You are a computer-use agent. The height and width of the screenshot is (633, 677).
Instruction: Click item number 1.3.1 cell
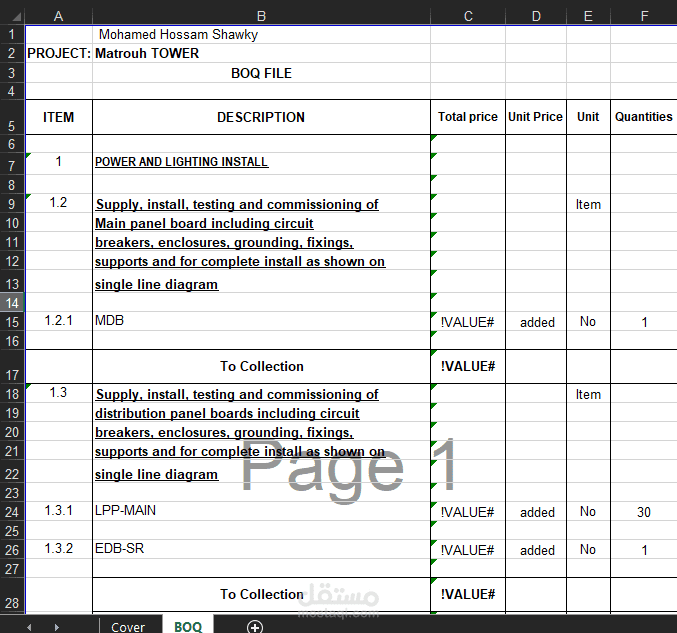(x=59, y=511)
